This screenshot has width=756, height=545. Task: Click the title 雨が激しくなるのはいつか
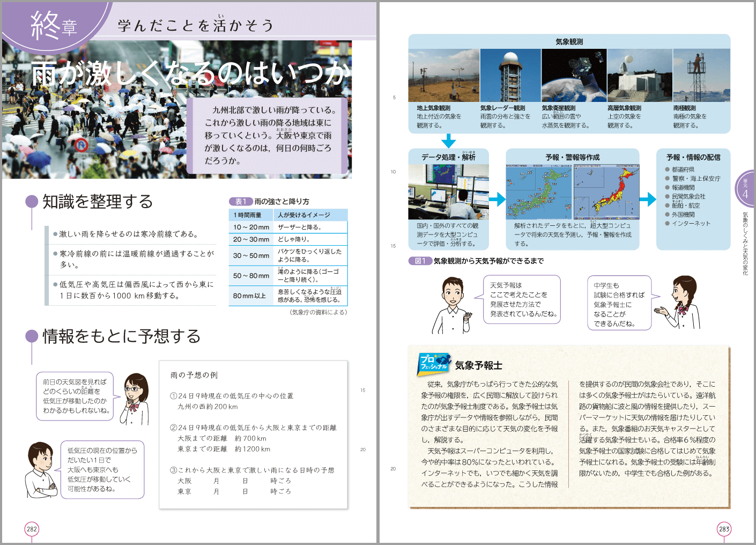coord(190,73)
